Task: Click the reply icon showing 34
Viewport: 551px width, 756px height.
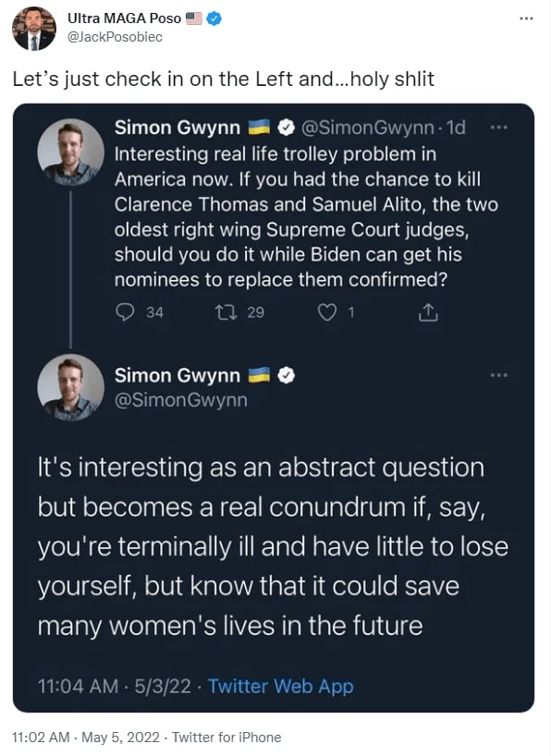Action: click(126, 312)
